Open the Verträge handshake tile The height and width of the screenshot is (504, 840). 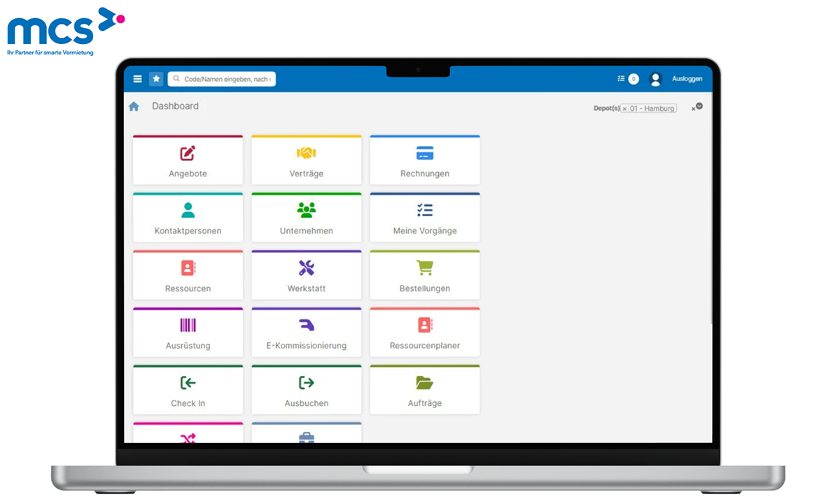[306, 160]
